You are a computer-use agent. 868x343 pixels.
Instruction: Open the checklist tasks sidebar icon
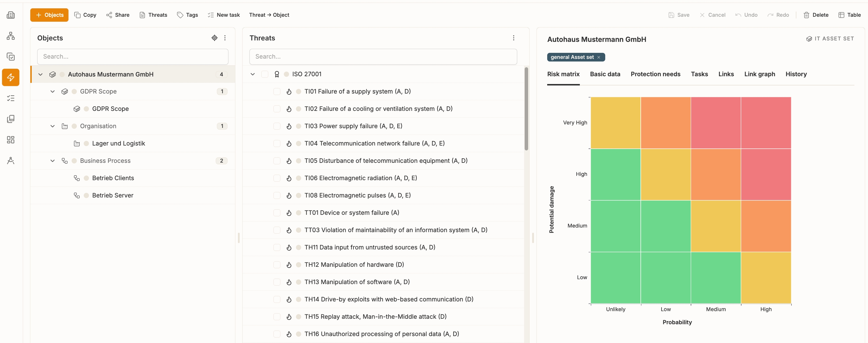coord(11,98)
